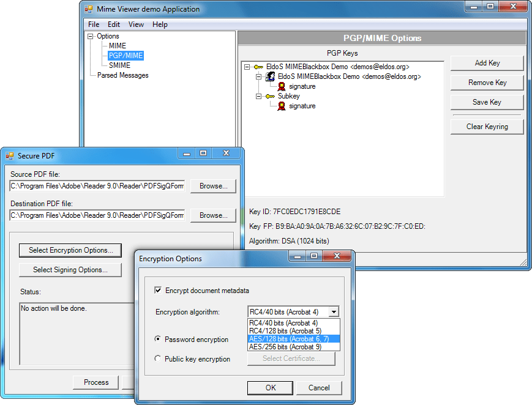Collapse the Options tree node

click(90, 36)
